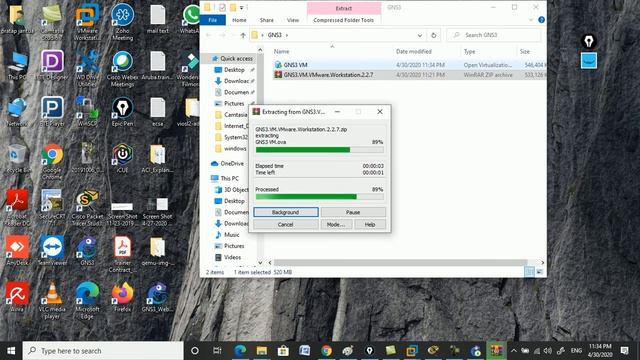
Task: Open Windows Start menu
Action: click(11, 351)
